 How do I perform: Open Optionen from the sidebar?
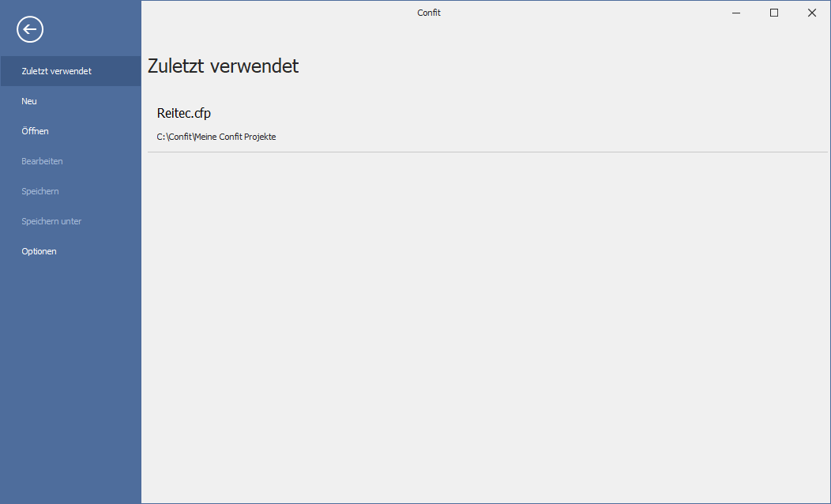[39, 251]
